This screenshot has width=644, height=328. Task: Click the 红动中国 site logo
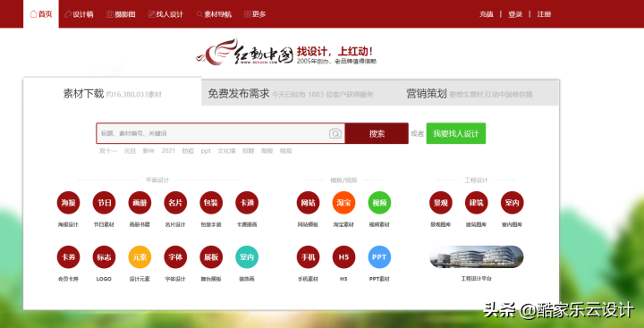(x=244, y=52)
